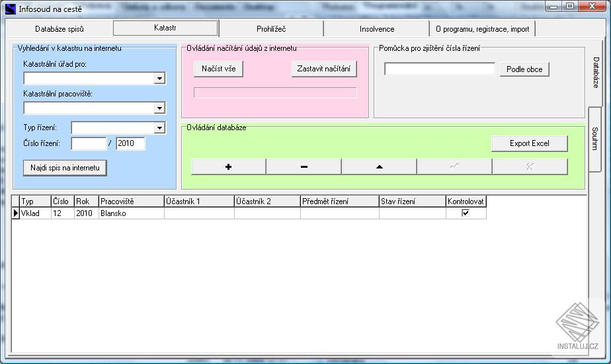Click empty Účastník 1 cell of Vklad row

199,213
